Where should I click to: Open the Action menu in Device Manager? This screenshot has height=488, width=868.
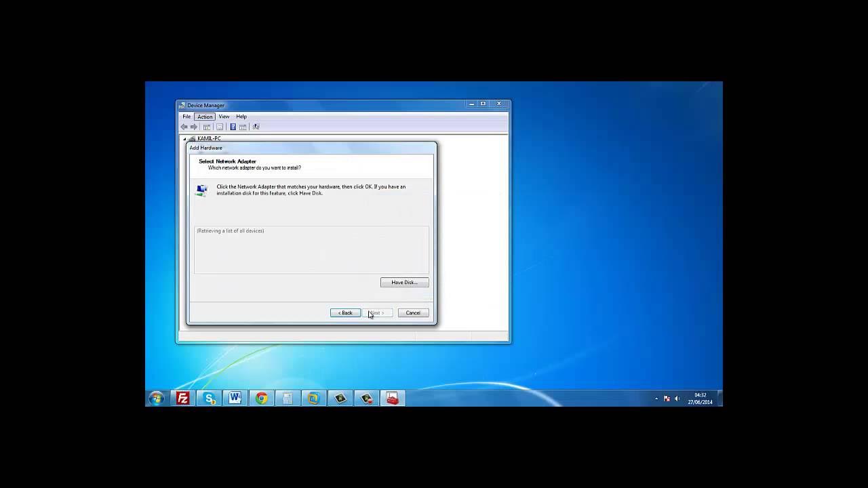(x=205, y=117)
